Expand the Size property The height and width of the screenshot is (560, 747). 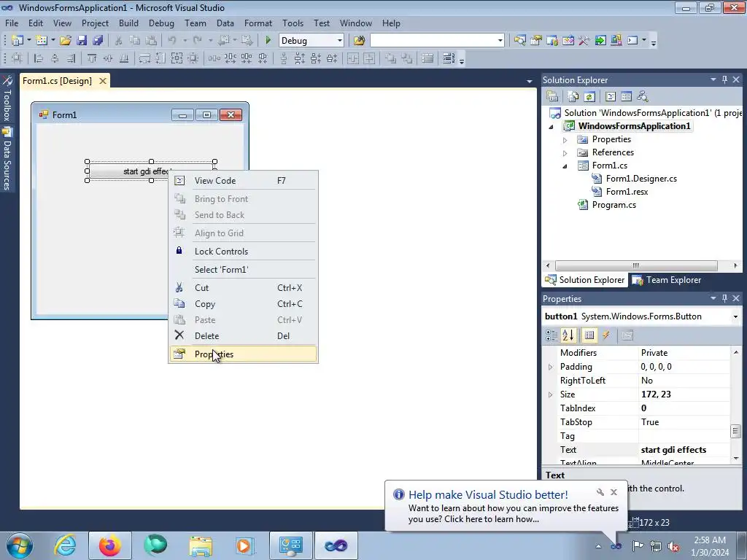(550, 394)
